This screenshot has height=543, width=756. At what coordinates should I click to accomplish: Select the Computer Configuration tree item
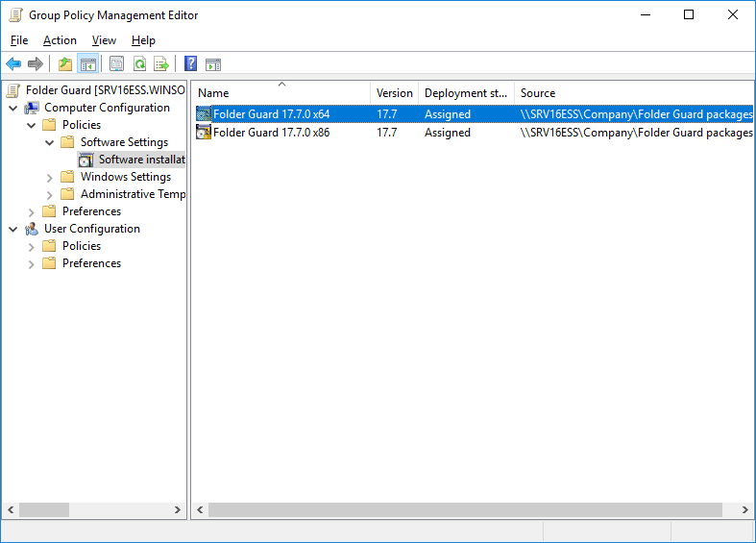point(107,108)
